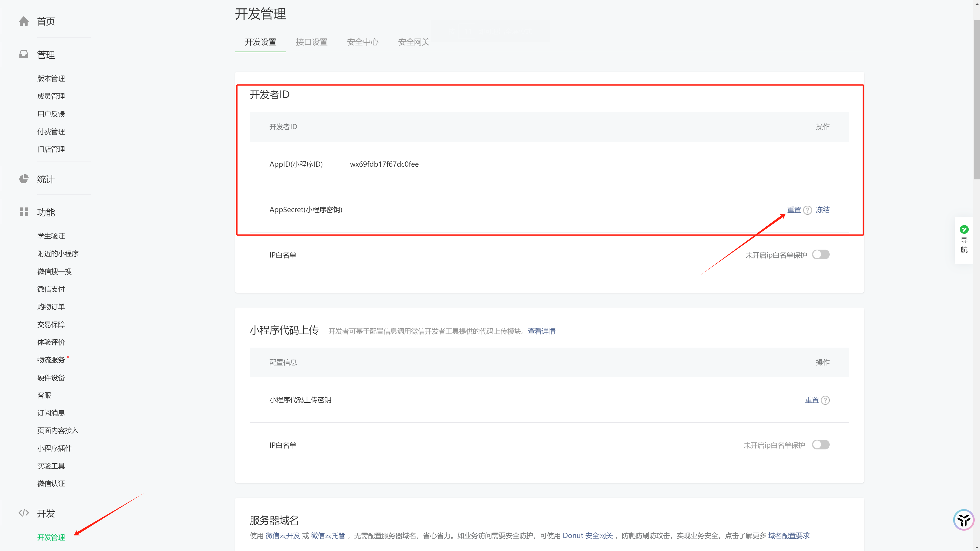Click 重置 for AppSecret
This screenshot has height=551, width=980.
[x=794, y=210]
